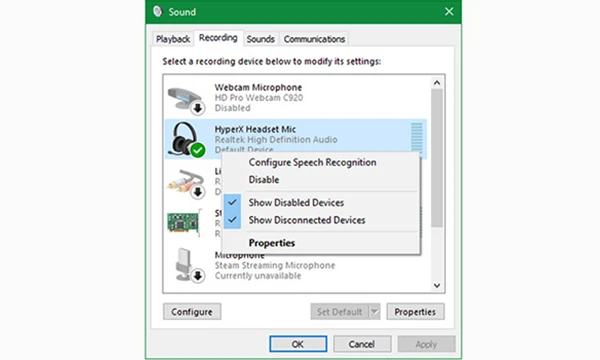Open Properties from the context menu
Image resolution: width=600 pixels, height=360 pixels.
click(272, 243)
